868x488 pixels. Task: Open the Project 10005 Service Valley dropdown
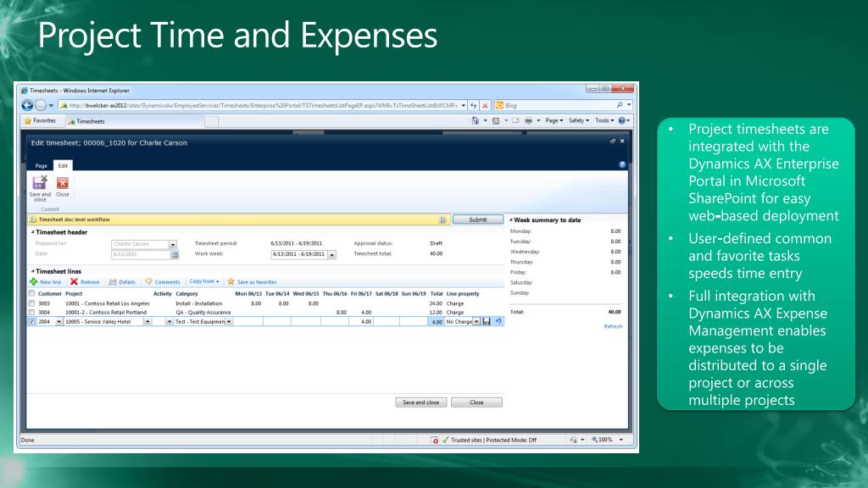(x=147, y=321)
